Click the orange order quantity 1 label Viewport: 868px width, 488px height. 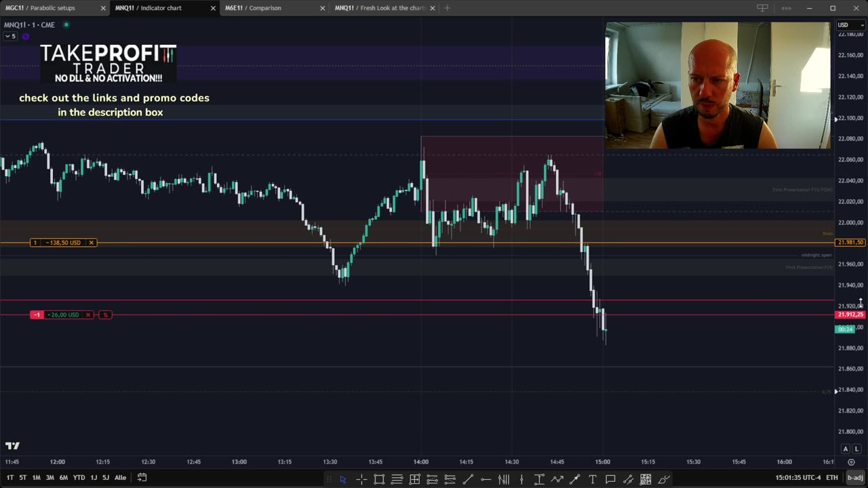tap(35, 243)
